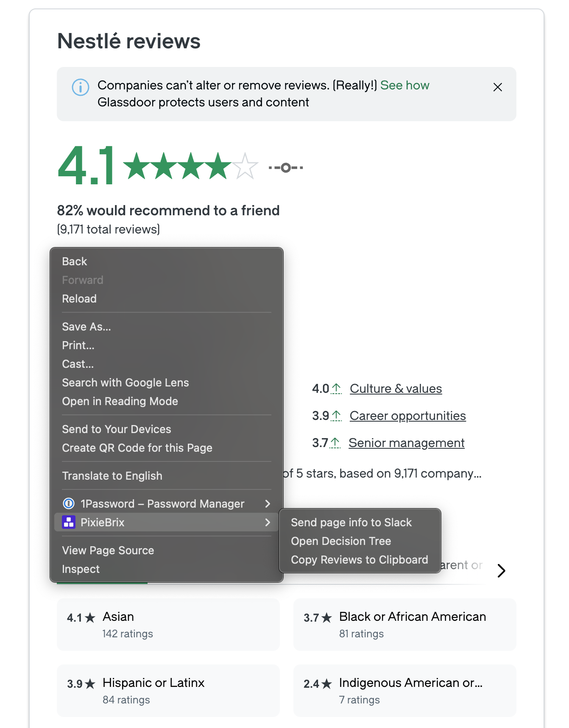
Task: Click the info icon in the notice banner
Action: tap(81, 87)
